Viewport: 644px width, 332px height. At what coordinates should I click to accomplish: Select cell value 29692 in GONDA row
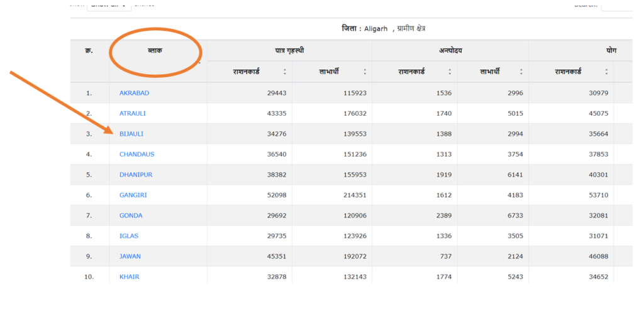pos(277,216)
